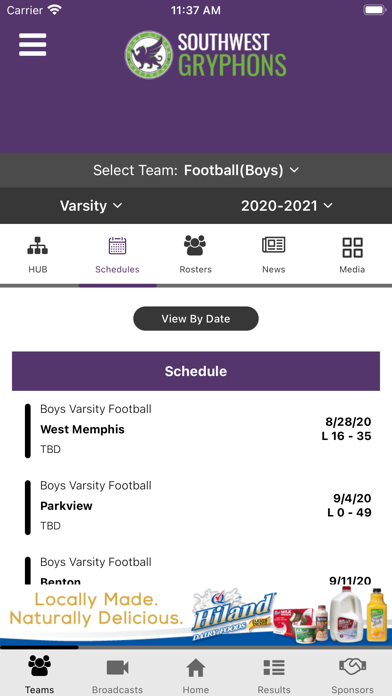The height and width of the screenshot is (696, 392).
Task: Open the Parkview game entry
Action: (x=196, y=506)
